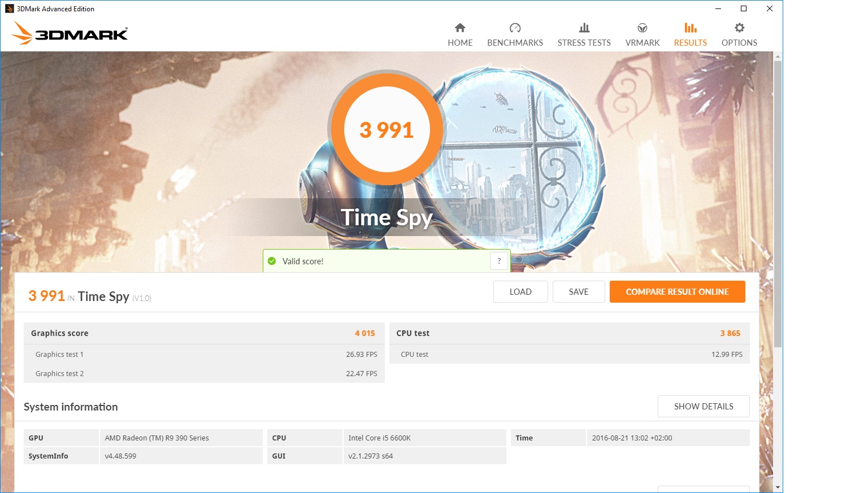Click the CPU test header label
Screen dimensions: 868x493
tap(413, 333)
